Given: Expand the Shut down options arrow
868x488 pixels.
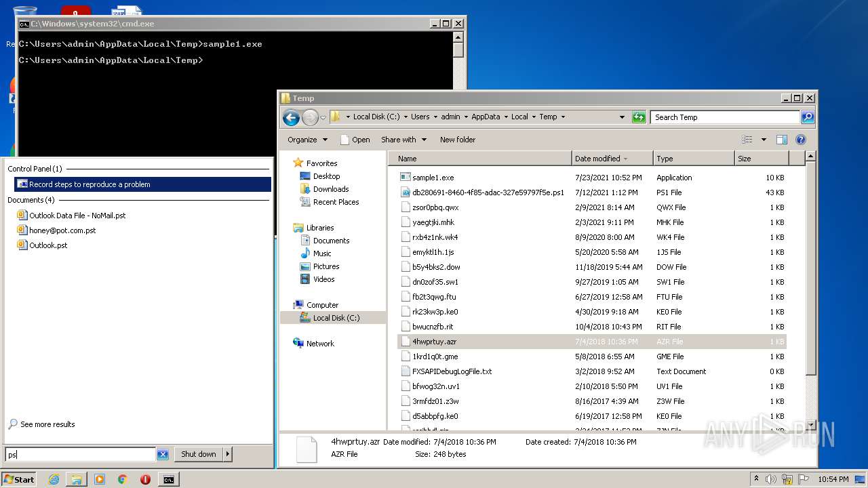Looking at the screenshot, I should (228, 454).
